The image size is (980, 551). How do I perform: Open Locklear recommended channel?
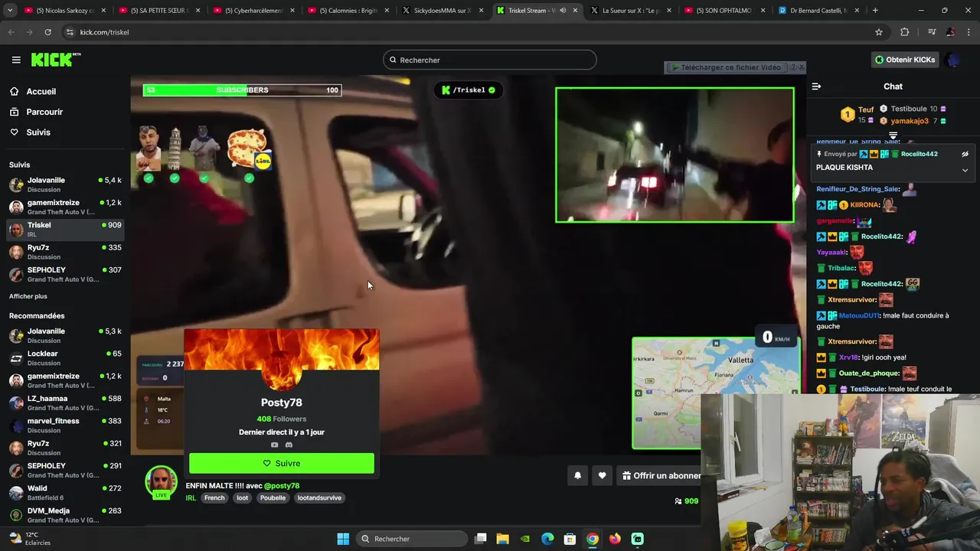[65, 358]
